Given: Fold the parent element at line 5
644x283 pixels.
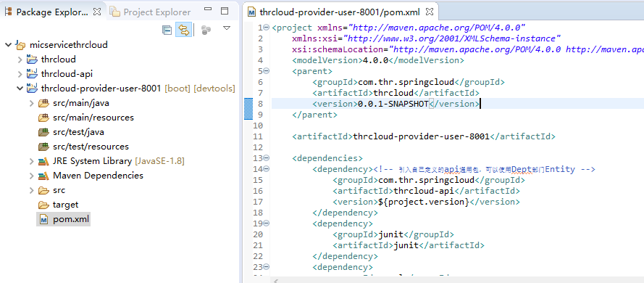Looking at the screenshot, I should [266, 71].
